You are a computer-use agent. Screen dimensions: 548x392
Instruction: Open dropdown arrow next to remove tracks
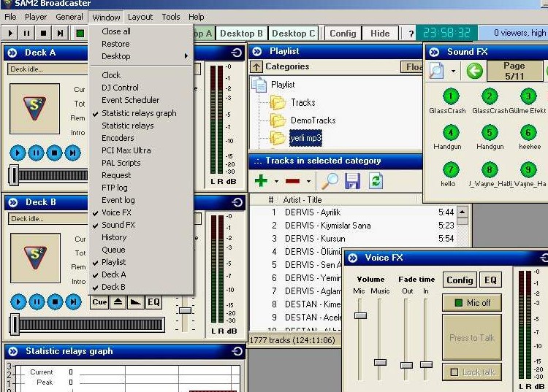308,181
